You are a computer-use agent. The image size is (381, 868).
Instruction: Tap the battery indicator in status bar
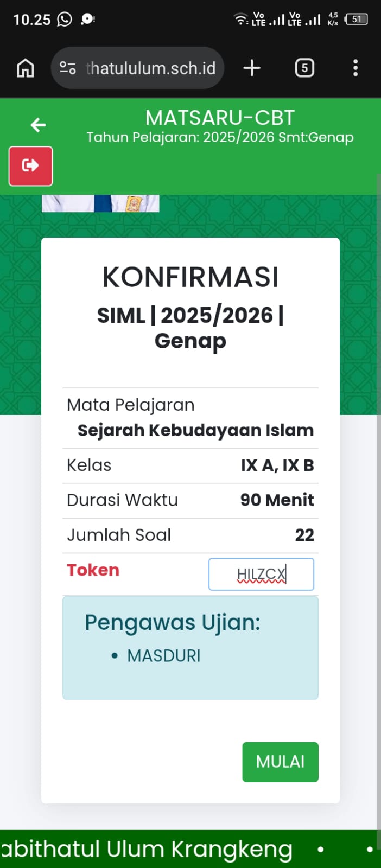point(357,20)
